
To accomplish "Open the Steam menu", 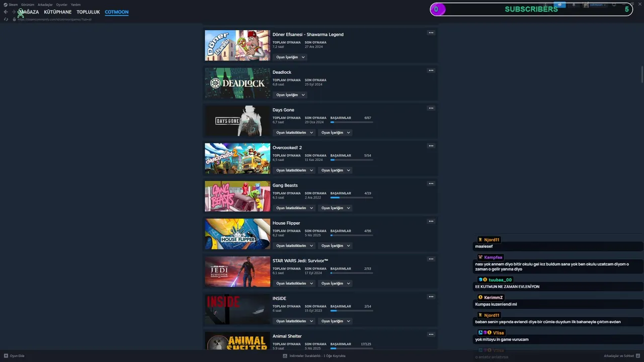I will tap(13, 5).
